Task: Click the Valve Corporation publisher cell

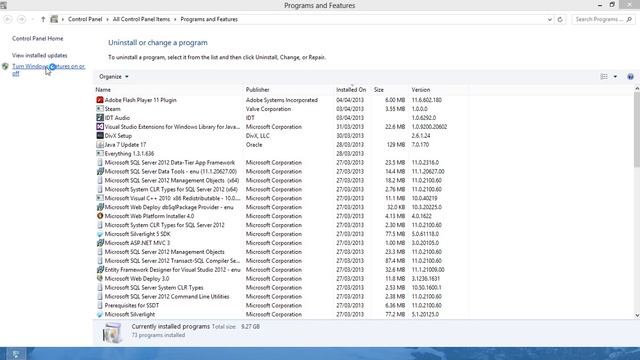Action: pyautogui.click(x=268, y=109)
